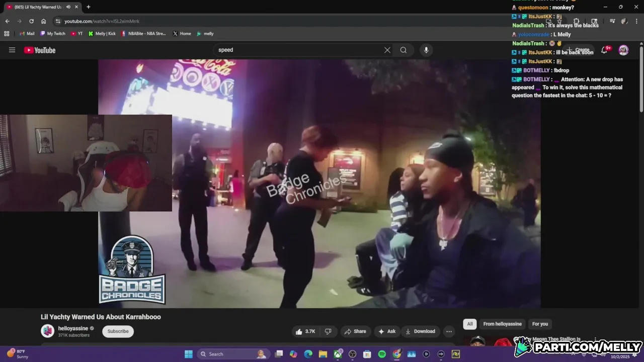Open YouTube notifications bell
The image size is (644, 362).
pyautogui.click(x=604, y=50)
